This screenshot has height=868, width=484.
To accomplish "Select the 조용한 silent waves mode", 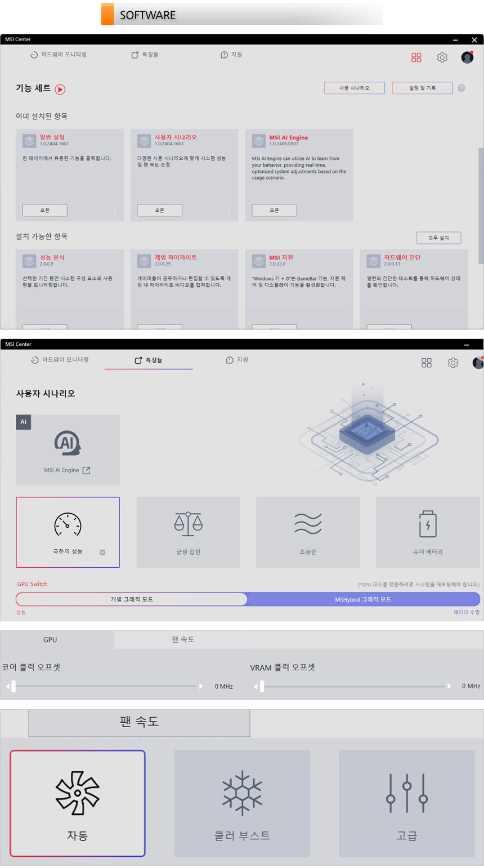I will (308, 532).
